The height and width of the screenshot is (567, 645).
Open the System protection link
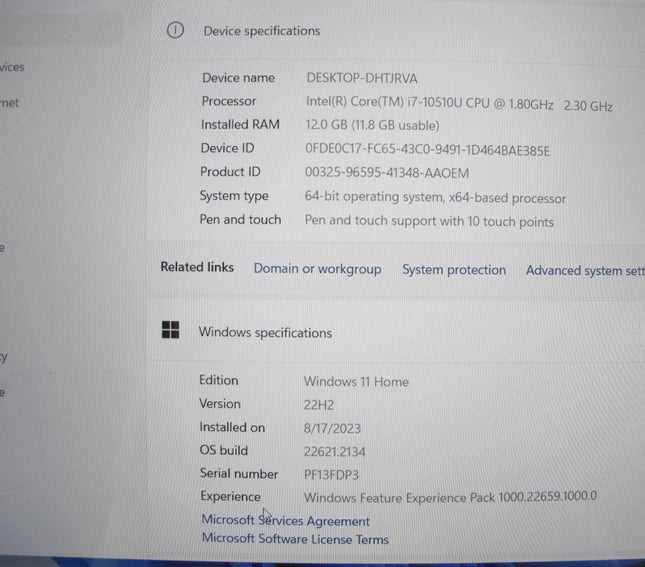(454, 270)
